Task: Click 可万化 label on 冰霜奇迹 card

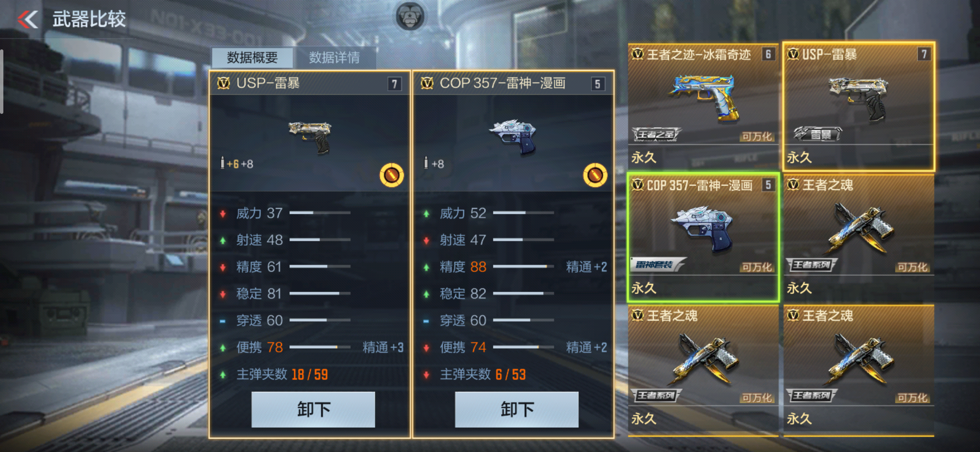Action: click(756, 136)
